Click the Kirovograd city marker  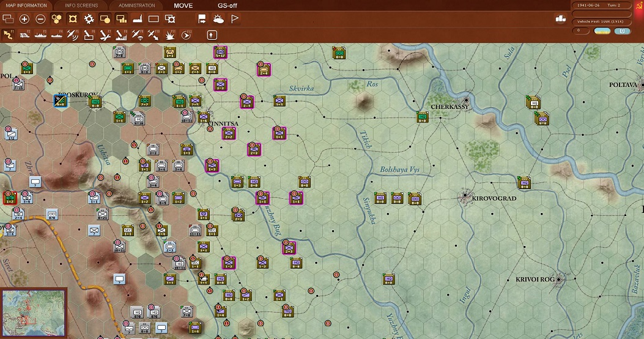[x=465, y=196]
